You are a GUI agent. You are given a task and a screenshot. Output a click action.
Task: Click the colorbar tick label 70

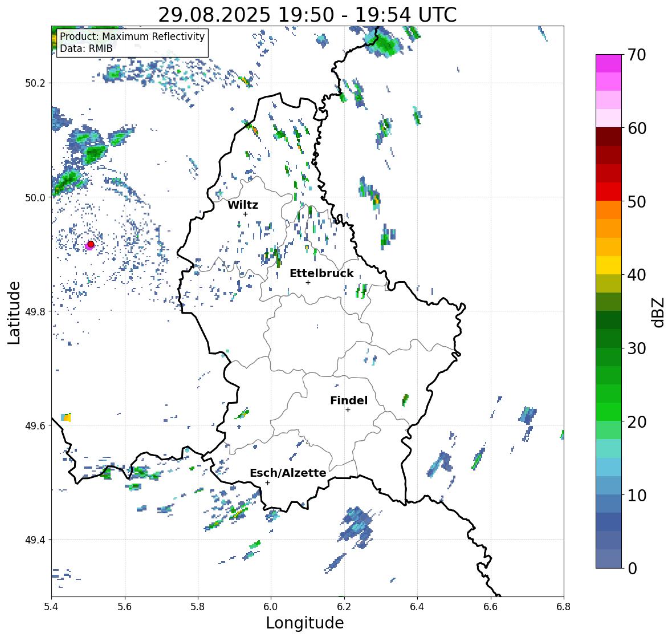tap(637, 55)
